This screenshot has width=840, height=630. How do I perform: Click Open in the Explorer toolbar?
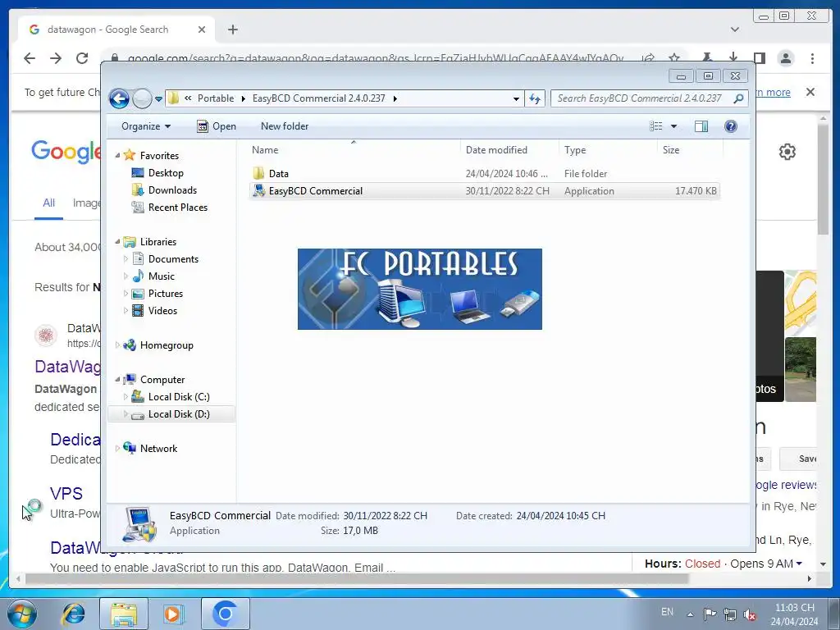[x=217, y=126]
